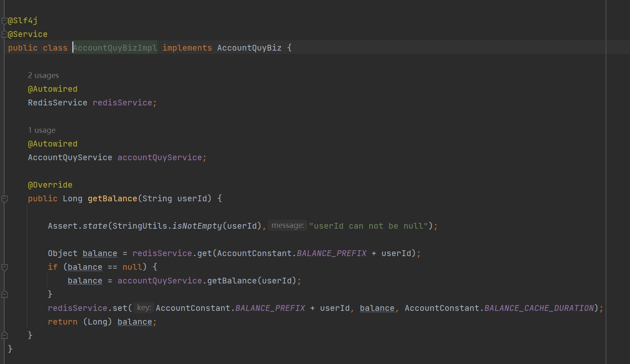Click getBalance call on accountQuyService
The height and width of the screenshot is (364, 630).
(232, 281)
